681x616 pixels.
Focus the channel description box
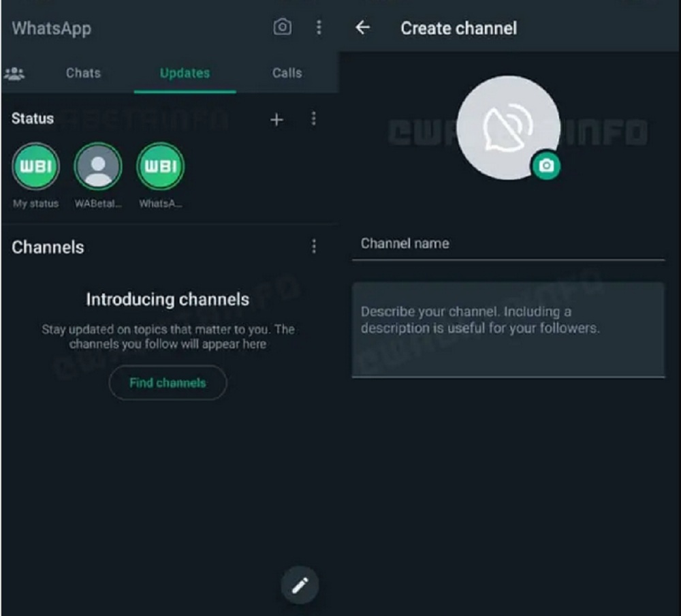[508, 330]
